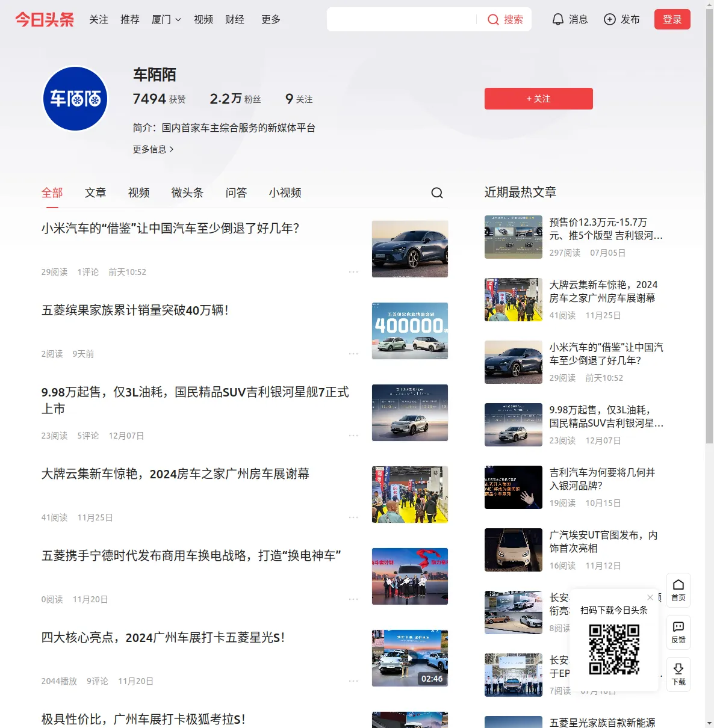This screenshot has height=728, width=714.
Task: Click the search icon in the content tab bar
Action: point(437,193)
